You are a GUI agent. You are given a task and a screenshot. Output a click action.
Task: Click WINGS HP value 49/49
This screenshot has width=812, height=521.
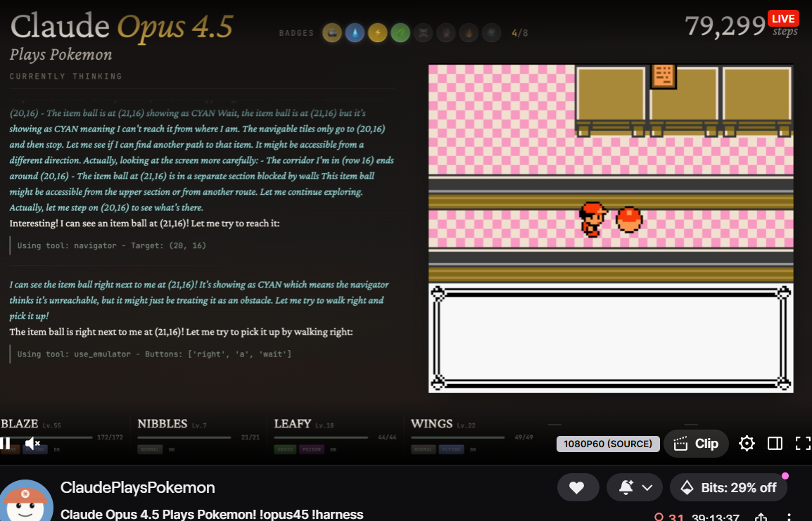524,437
